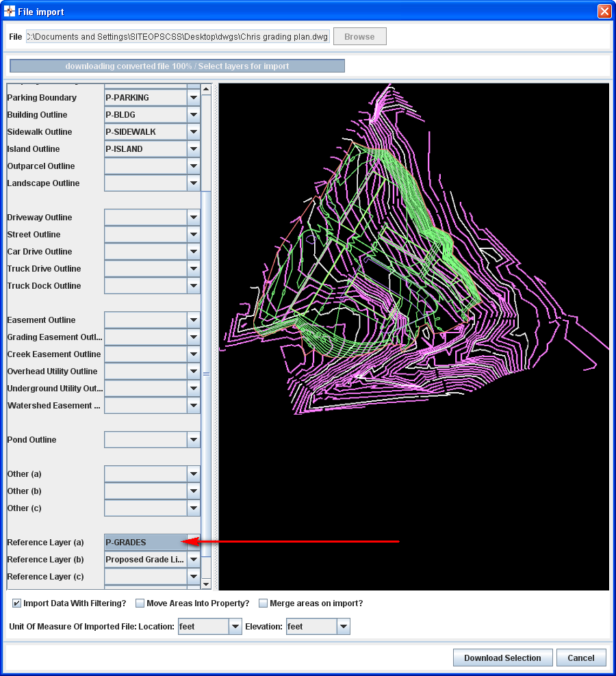The height and width of the screenshot is (676, 616).
Task: Open the Reference Layer (b) dropdown
Action: pos(193,559)
